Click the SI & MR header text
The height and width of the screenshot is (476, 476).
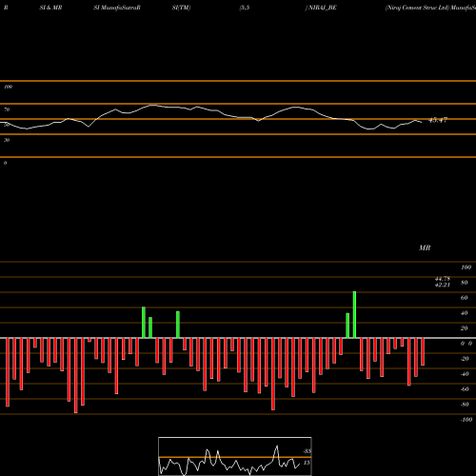(x=50, y=8)
